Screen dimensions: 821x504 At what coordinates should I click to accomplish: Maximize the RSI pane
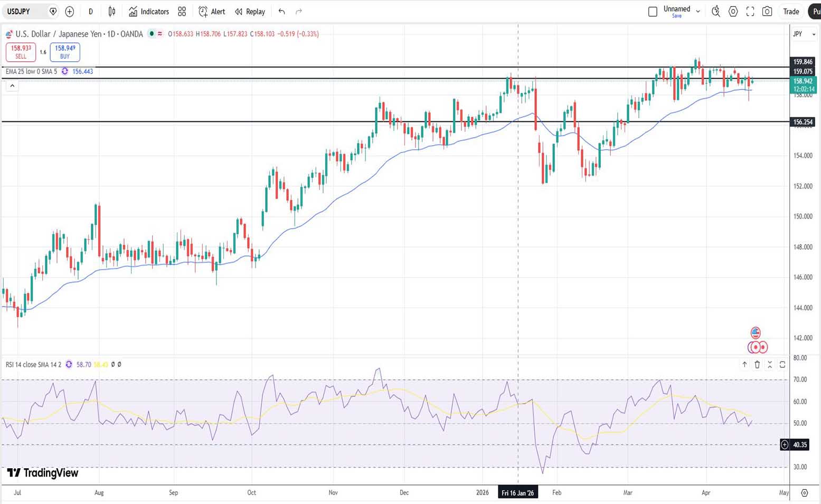[x=782, y=365]
